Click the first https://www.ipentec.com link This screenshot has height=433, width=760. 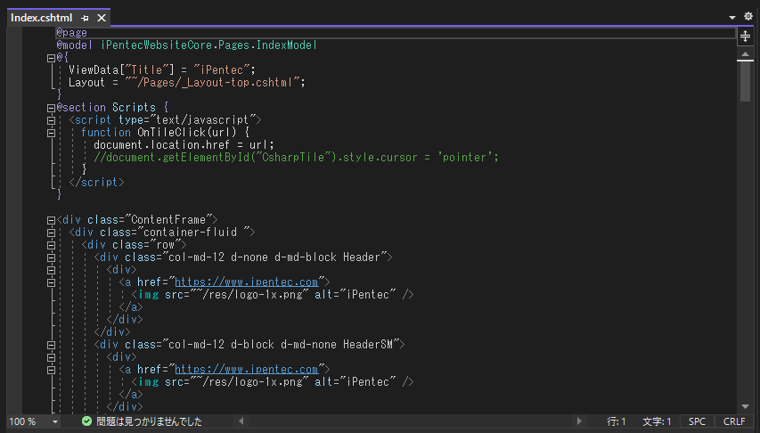coord(246,282)
